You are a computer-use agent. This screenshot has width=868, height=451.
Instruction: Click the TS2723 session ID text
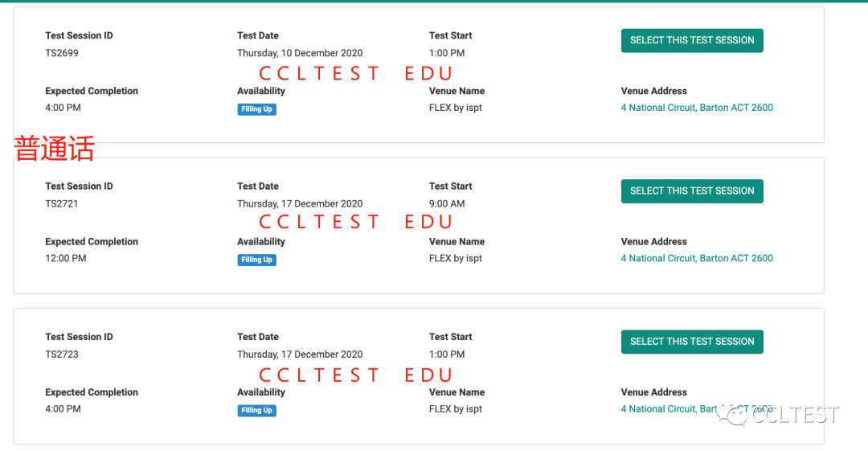61,355
